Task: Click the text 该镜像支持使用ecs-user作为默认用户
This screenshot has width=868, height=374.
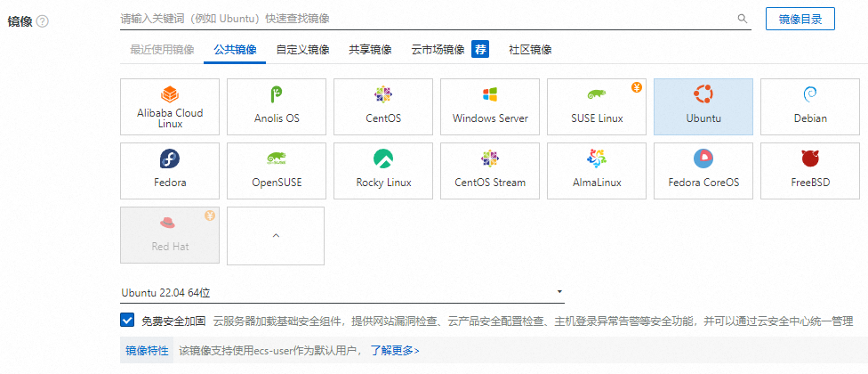Action: [x=269, y=351]
